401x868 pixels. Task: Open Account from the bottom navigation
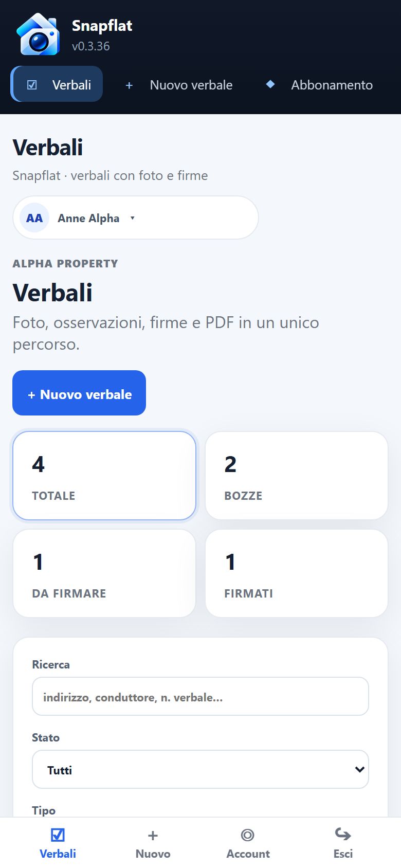(248, 842)
